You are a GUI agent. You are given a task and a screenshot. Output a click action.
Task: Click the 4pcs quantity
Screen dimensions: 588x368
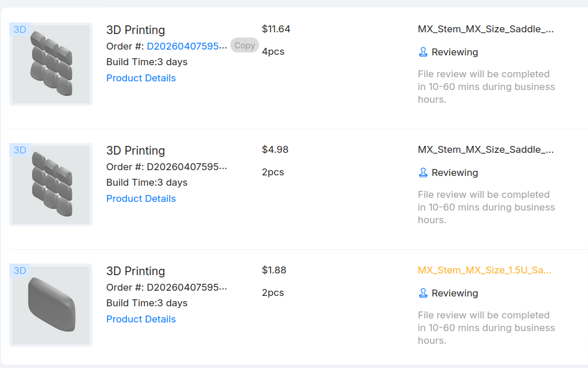(x=273, y=52)
